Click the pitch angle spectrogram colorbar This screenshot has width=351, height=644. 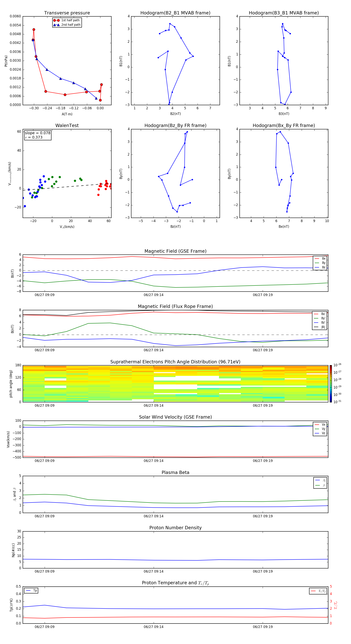tap(331, 384)
